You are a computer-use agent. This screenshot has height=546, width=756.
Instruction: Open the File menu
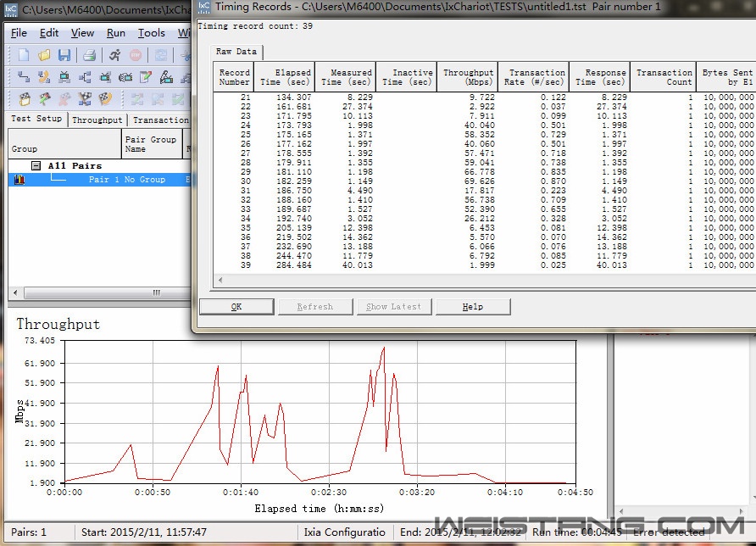click(19, 33)
